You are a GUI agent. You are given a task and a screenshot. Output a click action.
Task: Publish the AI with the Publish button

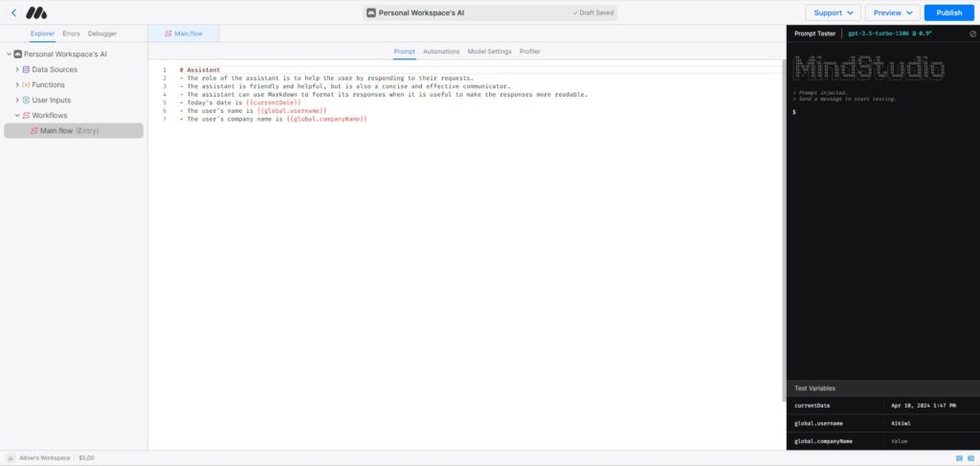[x=948, y=12]
